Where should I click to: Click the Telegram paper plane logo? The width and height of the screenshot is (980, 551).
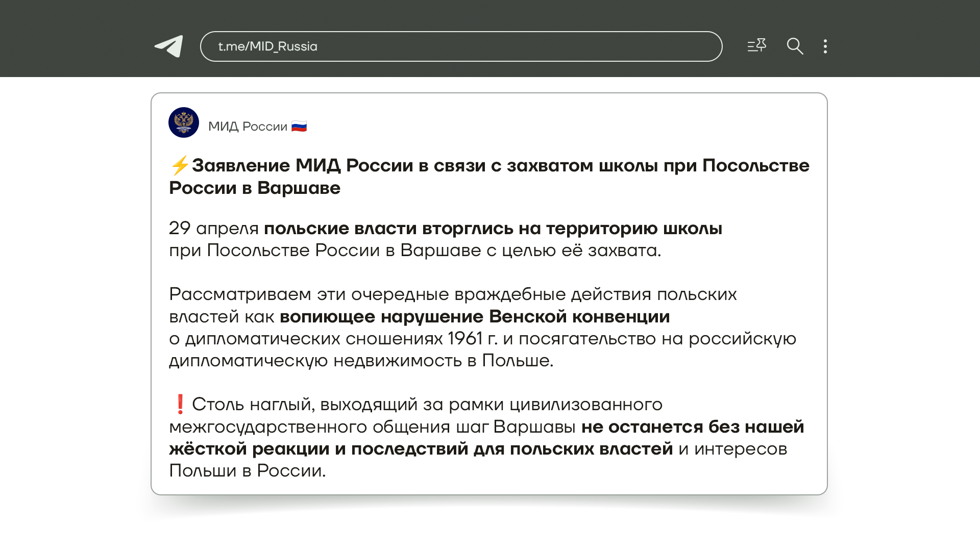click(x=169, y=46)
